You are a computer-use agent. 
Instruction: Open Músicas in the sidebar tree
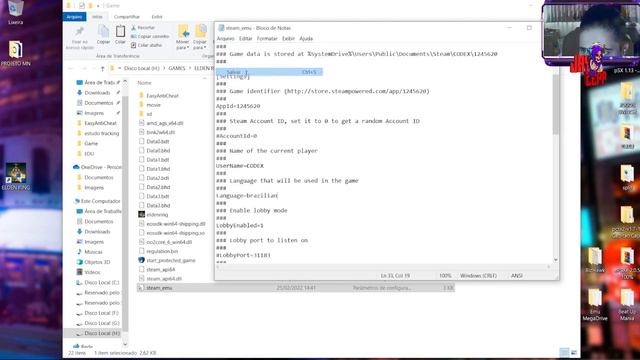click(x=89, y=252)
